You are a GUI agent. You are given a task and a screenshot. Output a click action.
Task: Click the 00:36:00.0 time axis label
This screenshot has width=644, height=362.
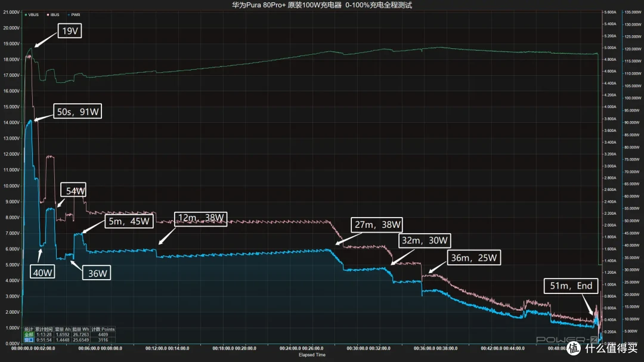point(425,348)
